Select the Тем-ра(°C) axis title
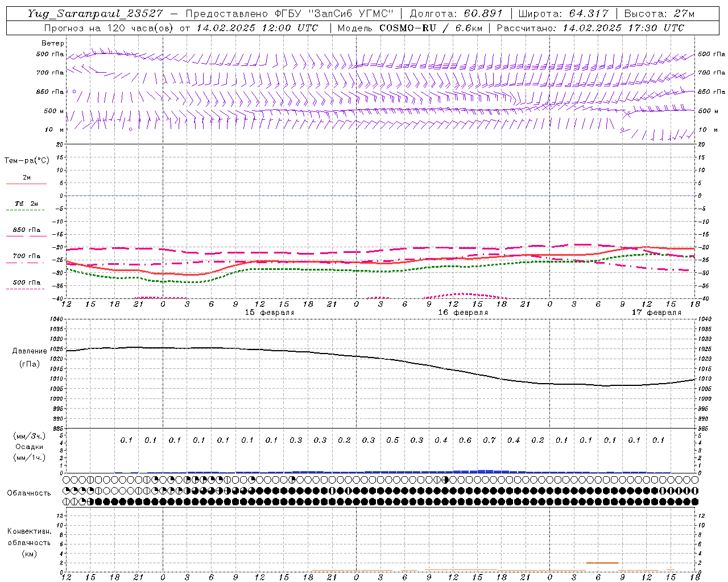The width and height of the screenshot is (728, 582). pos(27,161)
